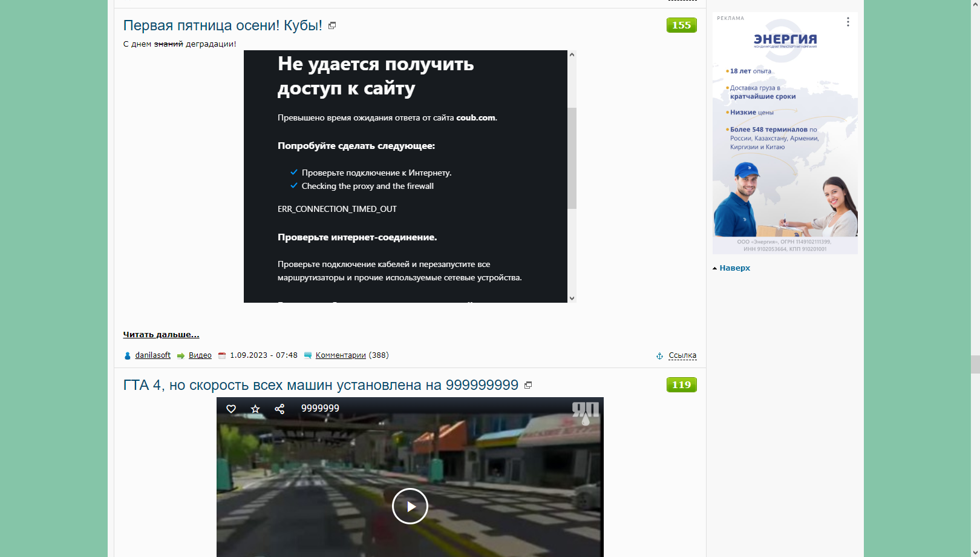Play the ГТА 4 video
The width and height of the screenshot is (980, 557).
click(410, 506)
